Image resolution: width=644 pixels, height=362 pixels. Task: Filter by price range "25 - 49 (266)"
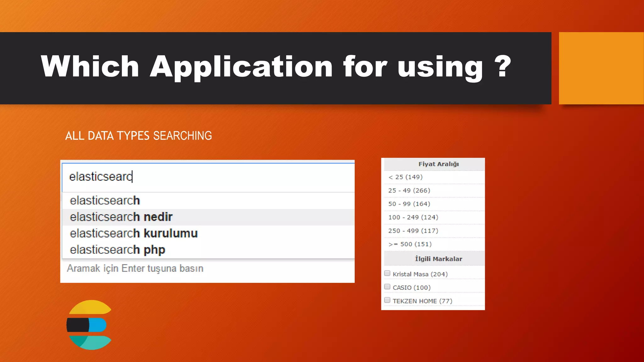tap(434, 191)
